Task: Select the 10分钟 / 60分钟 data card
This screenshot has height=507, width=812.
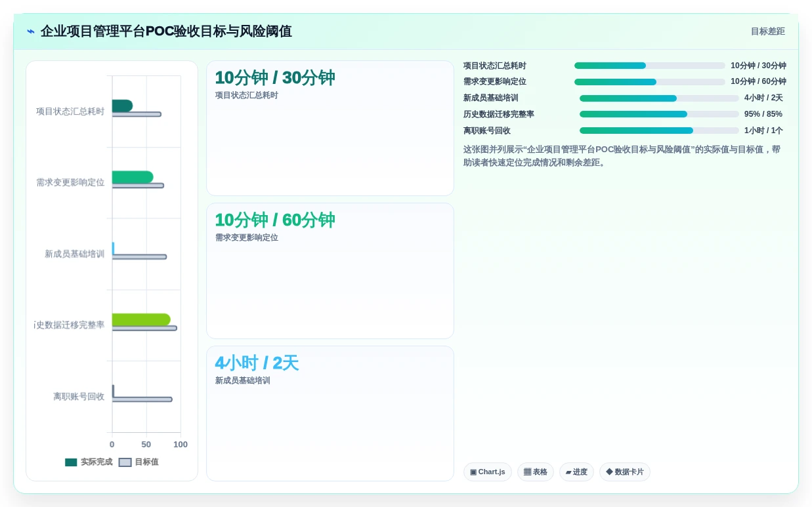Action: click(330, 271)
